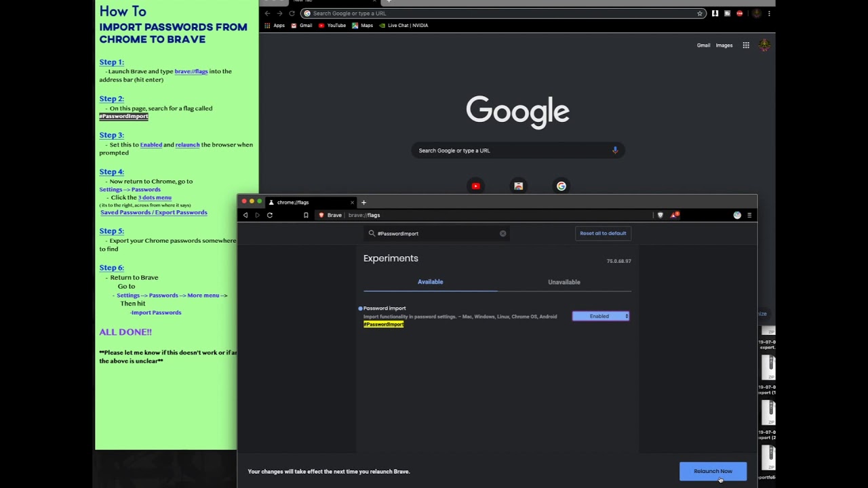This screenshot has width=868, height=488.
Task: Open the Enabled dropdown for Password import
Action: (601, 316)
